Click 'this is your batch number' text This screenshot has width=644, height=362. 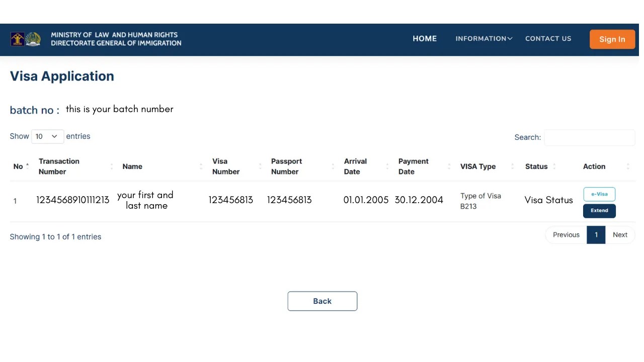(x=120, y=109)
